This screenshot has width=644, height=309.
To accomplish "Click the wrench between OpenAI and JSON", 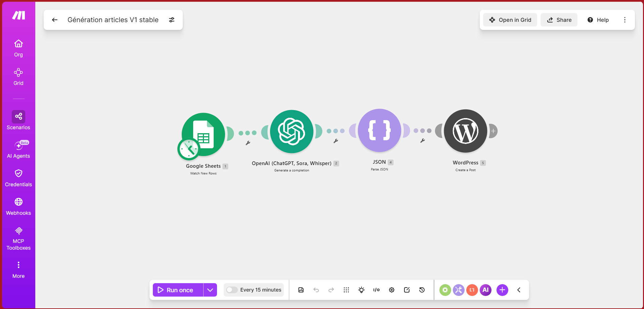I will point(336,141).
